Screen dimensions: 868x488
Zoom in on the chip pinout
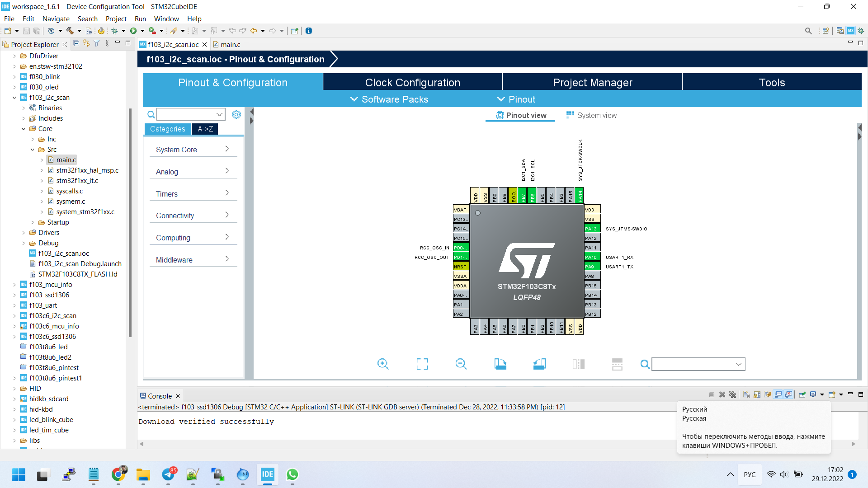[383, 364]
